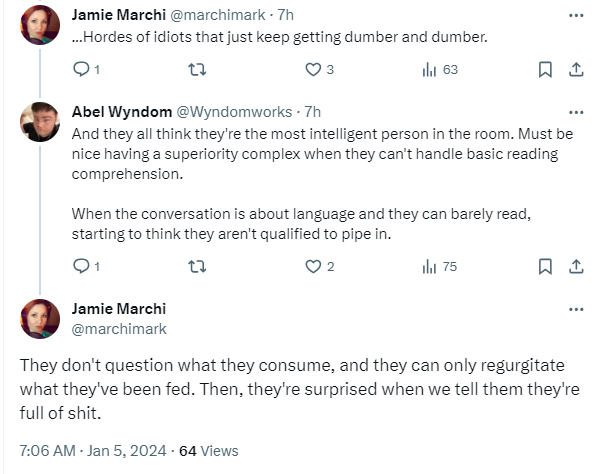The height and width of the screenshot is (474, 600).
Task: Bookmark Jamie Marchi's first tweet
Action: 546,69
